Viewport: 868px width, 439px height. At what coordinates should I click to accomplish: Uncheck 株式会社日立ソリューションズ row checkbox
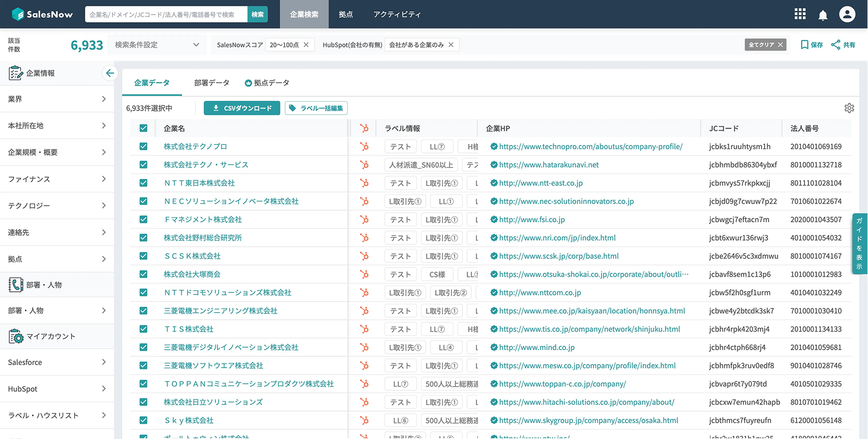click(x=144, y=402)
